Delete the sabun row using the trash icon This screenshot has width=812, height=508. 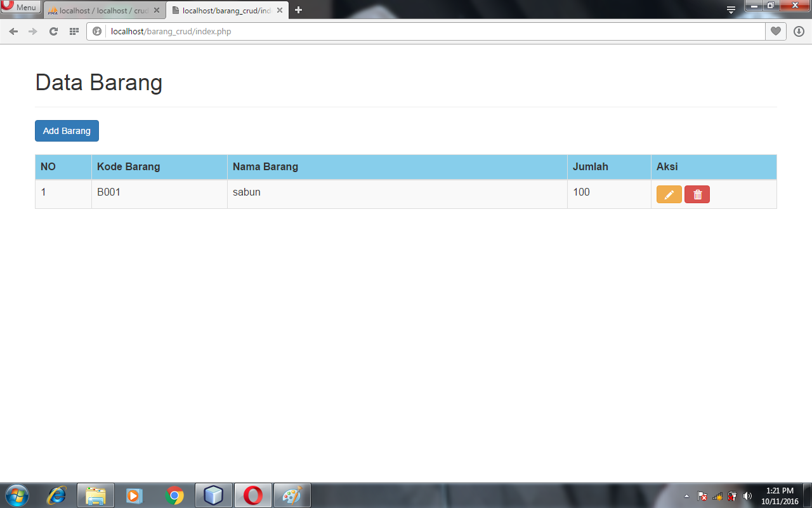697,194
